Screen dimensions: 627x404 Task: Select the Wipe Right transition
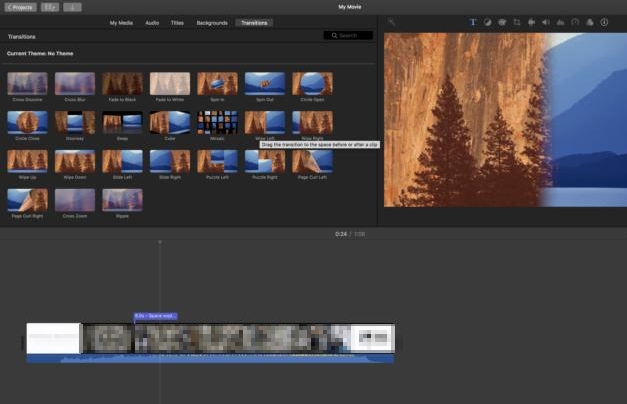(312, 122)
